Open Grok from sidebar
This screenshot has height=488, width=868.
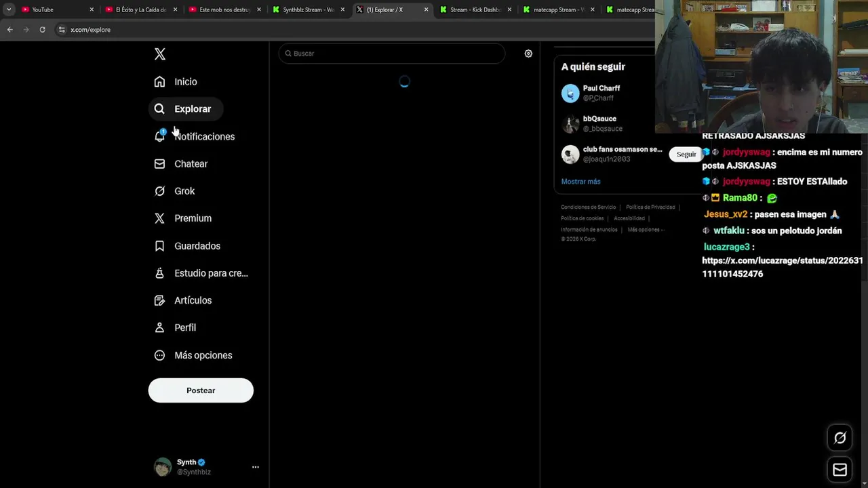click(x=174, y=191)
